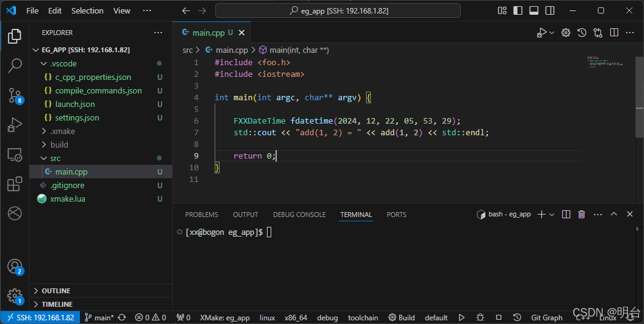Switch to the OUTPUT panel tab
The image size is (644, 324).
tap(245, 215)
